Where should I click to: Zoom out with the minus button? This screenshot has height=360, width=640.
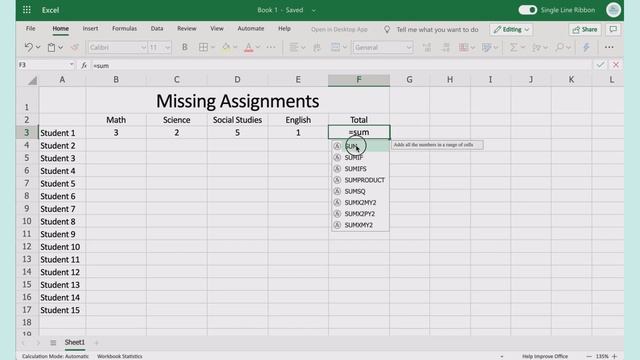coord(589,356)
